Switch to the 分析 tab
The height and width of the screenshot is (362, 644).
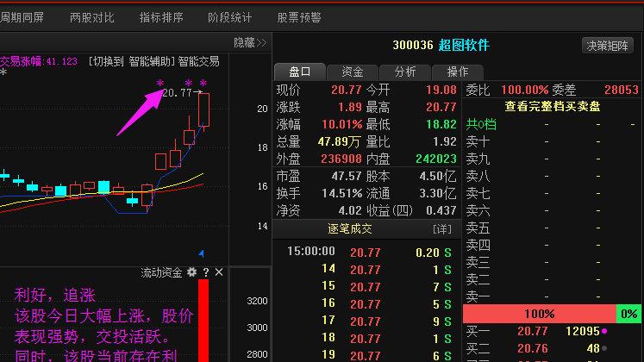[x=405, y=72]
